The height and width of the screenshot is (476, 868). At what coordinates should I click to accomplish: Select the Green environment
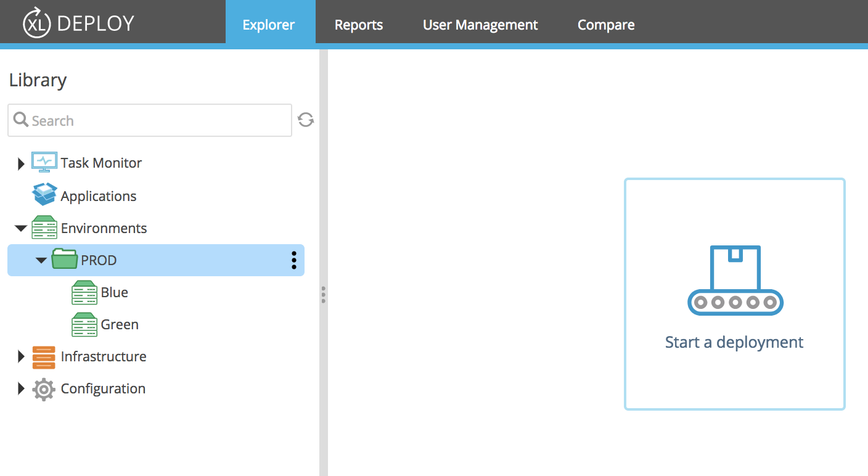coord(120,324)
